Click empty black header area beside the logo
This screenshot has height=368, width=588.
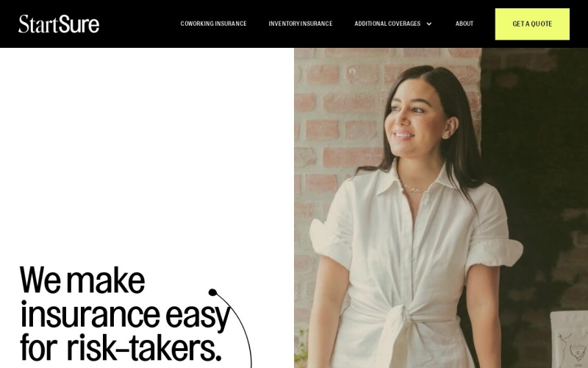tap(139, 24)
